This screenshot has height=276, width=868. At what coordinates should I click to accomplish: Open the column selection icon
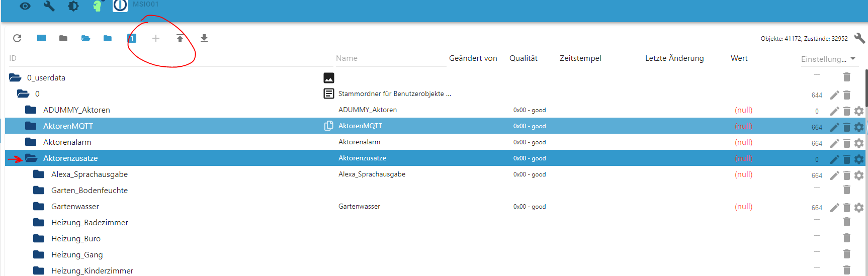(x=41, y=38)
